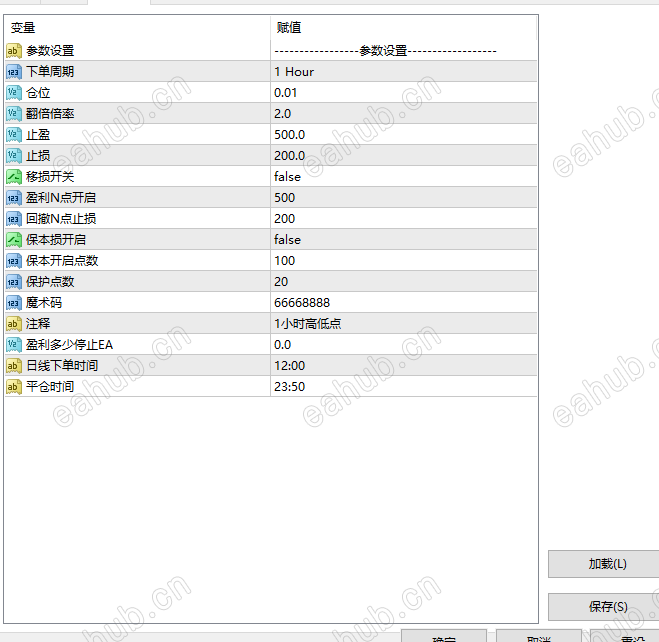
Task: Click the string icon beside 注释
Action: point(13,324)
